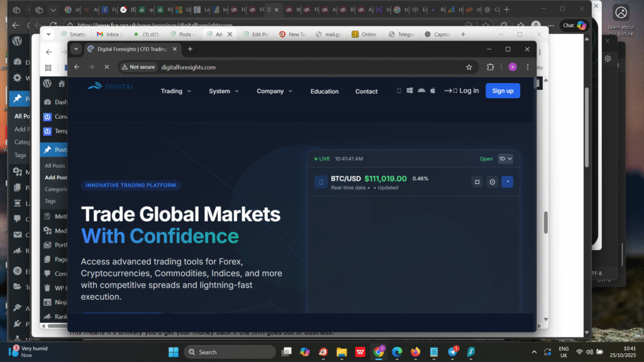Click the Apple app icon in site header

tap(433, 90)
